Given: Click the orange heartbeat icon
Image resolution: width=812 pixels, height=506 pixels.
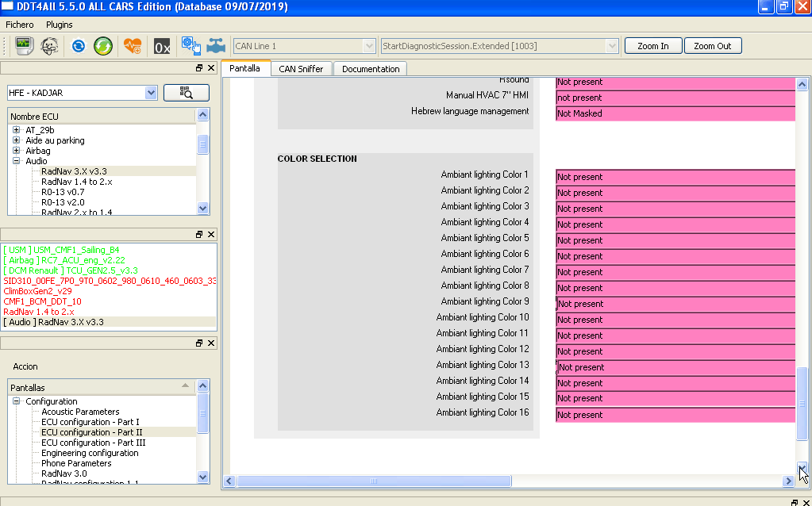Looking at the screenshot, I should point(133,46).
